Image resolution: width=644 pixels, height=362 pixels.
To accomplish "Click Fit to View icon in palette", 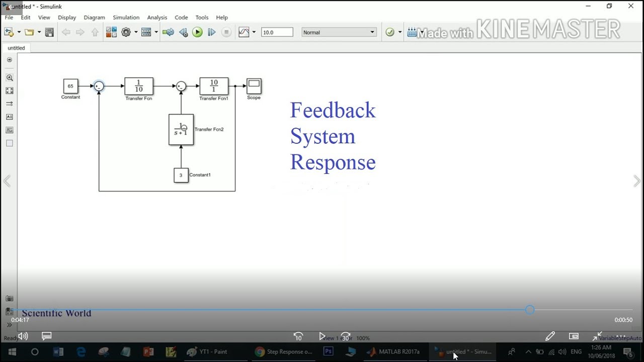I will (10, 90).
